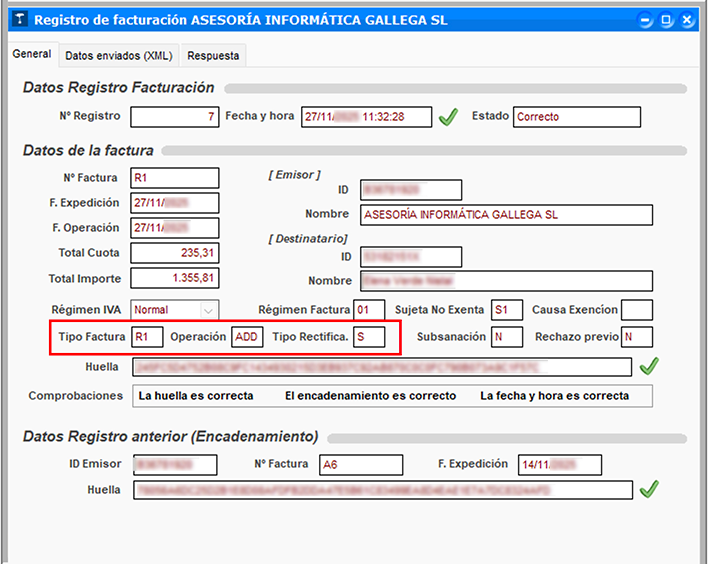
Task: Click the green checkmark beside previous-record Huella
Action: (649, 489)
